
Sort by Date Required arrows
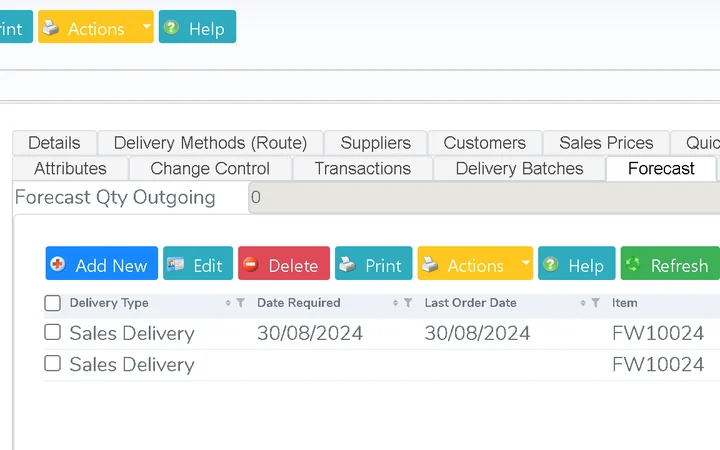click(395, 303)
